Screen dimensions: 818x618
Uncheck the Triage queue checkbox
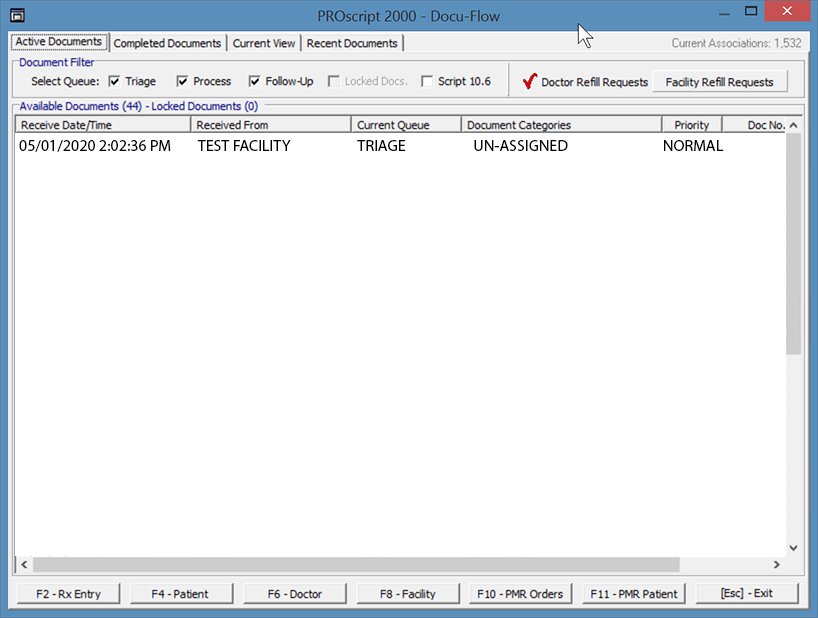pyautogui.click(x=115, y=82)
